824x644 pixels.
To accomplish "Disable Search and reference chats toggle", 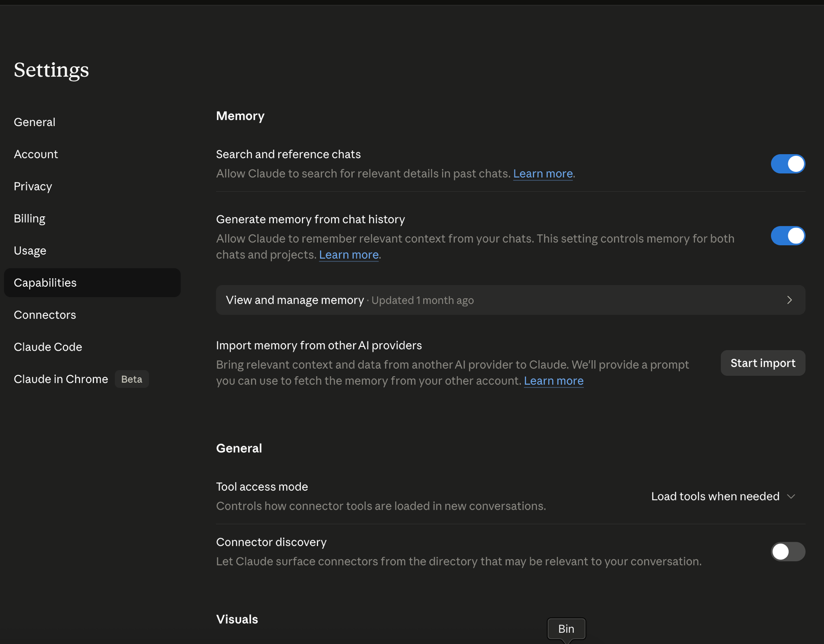I will click(x=788, y=164).
